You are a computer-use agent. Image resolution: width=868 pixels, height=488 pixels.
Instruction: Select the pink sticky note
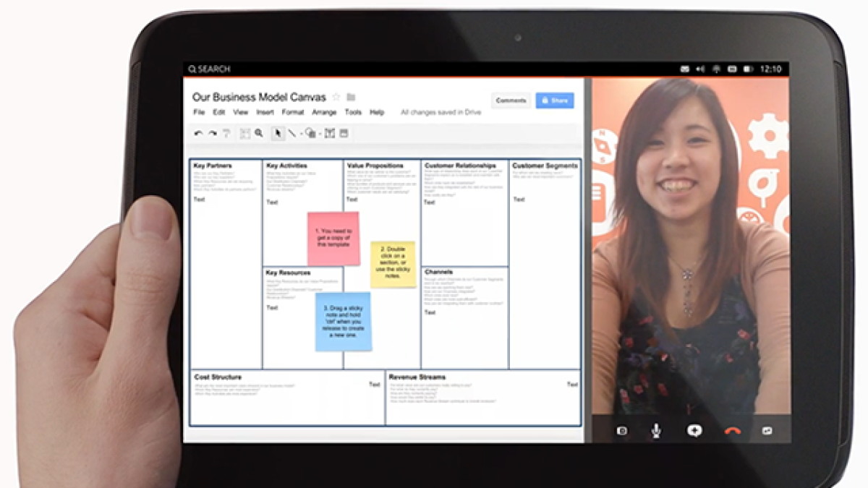333,239
